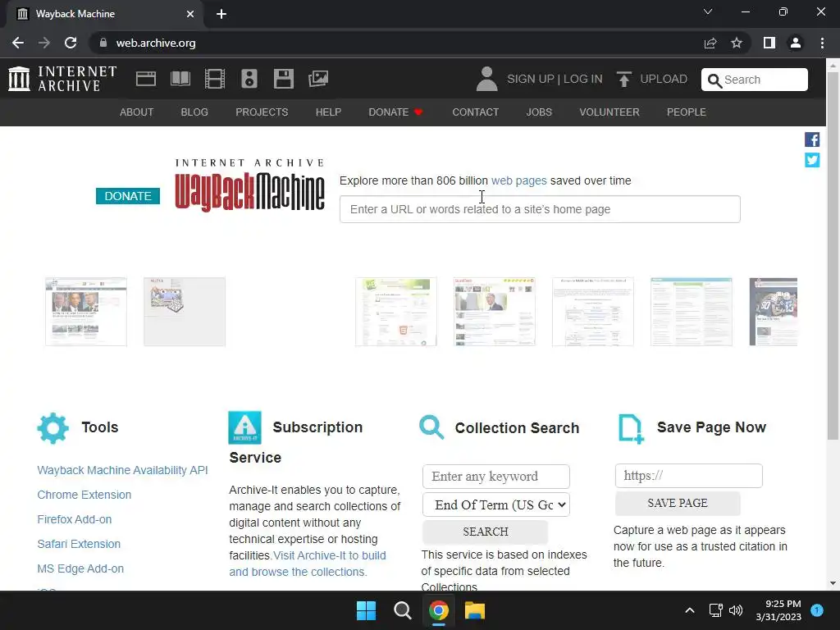
Task: Click the Save Page Now document icon
Action: pos(631,428)
